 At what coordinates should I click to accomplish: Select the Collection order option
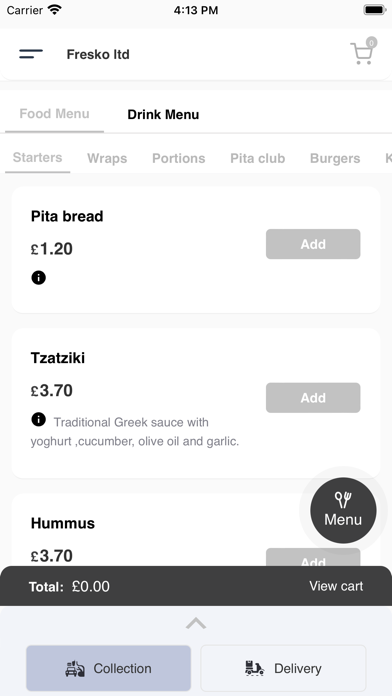(x=108, y=668)
